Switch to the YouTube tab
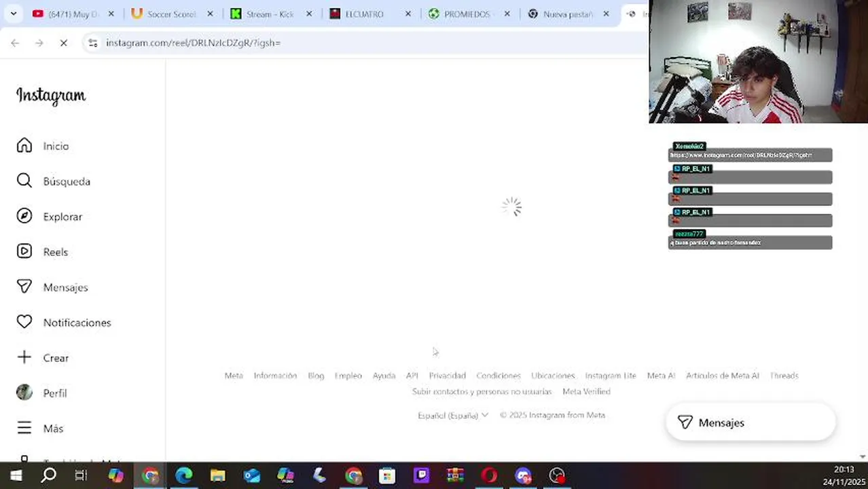This screenshot has width=868, height=489. coord(73,14)
